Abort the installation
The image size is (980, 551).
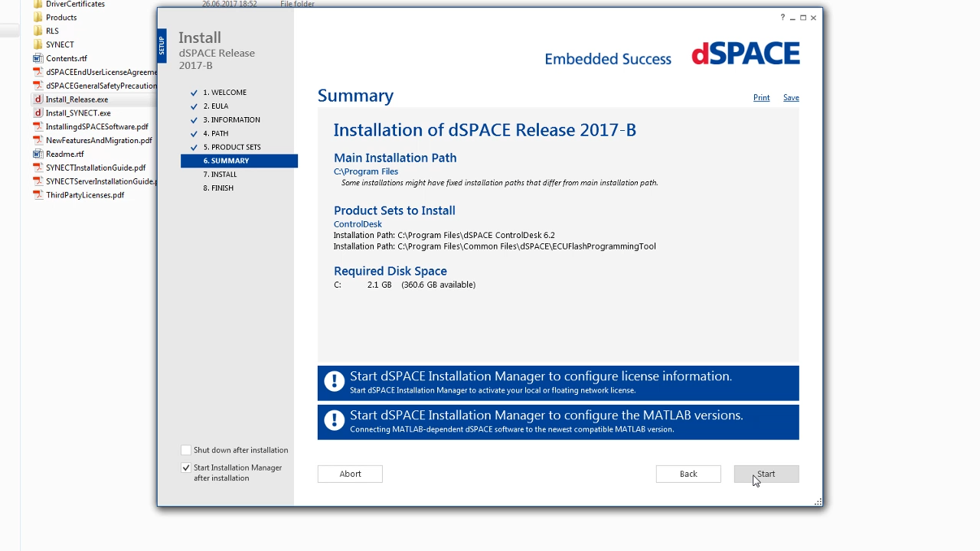pos(350,474)
